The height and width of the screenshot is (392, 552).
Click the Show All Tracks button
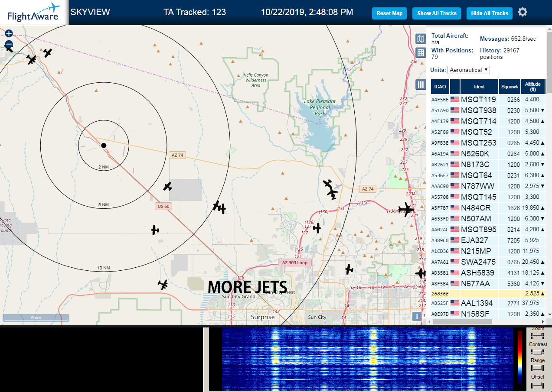click(x=437, y=13)
